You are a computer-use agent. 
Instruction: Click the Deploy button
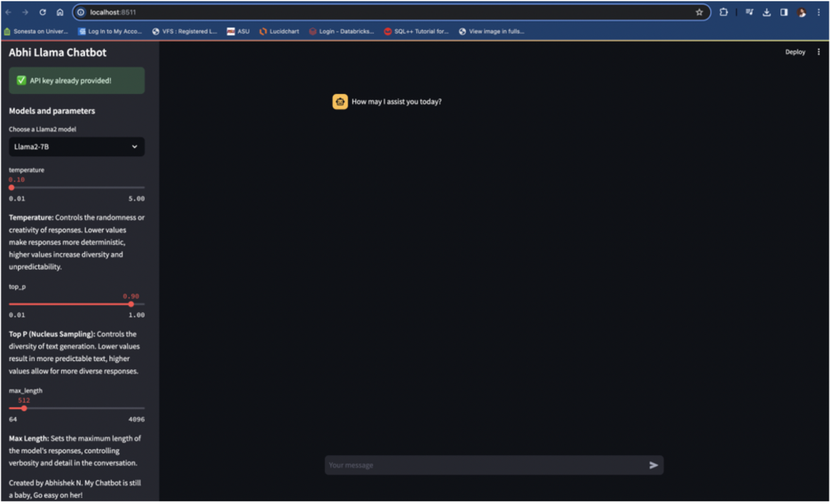(x=795, y=51)
